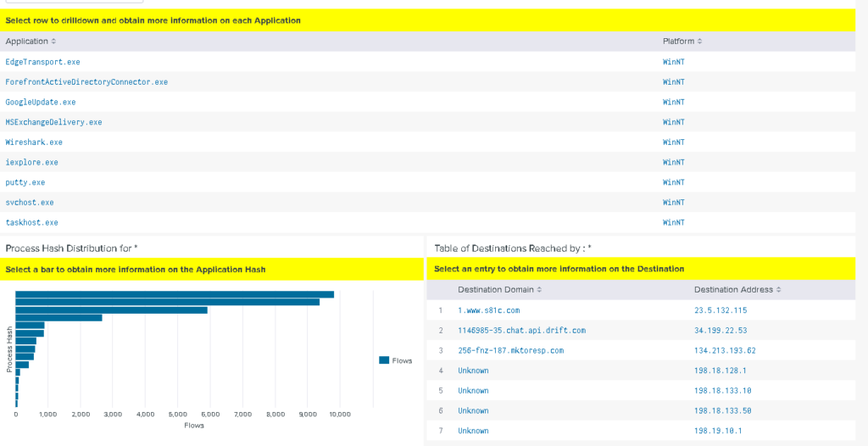
Task: Open 1.www.s81c.com destination entry
Action: (488, 310)
